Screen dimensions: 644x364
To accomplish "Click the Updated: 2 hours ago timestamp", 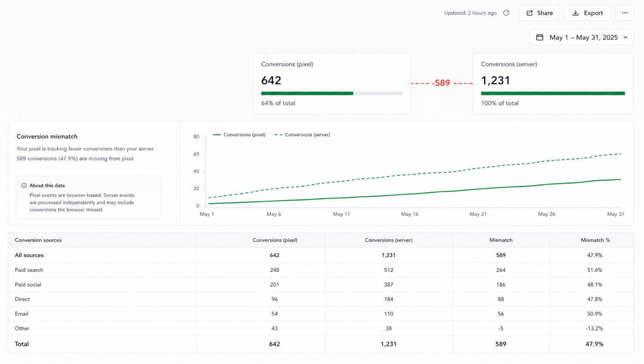I will click(470, 13).
